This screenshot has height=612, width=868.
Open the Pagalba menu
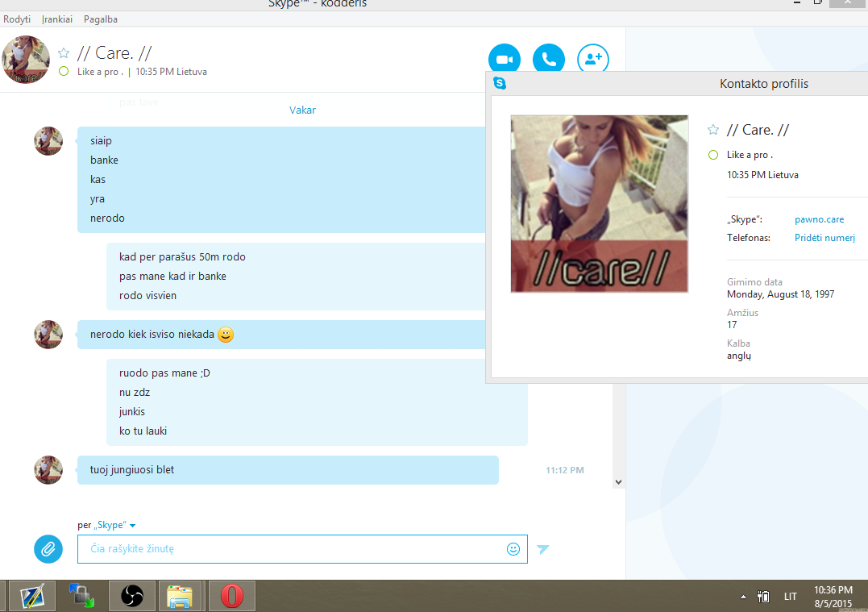[x=100, y=19]
